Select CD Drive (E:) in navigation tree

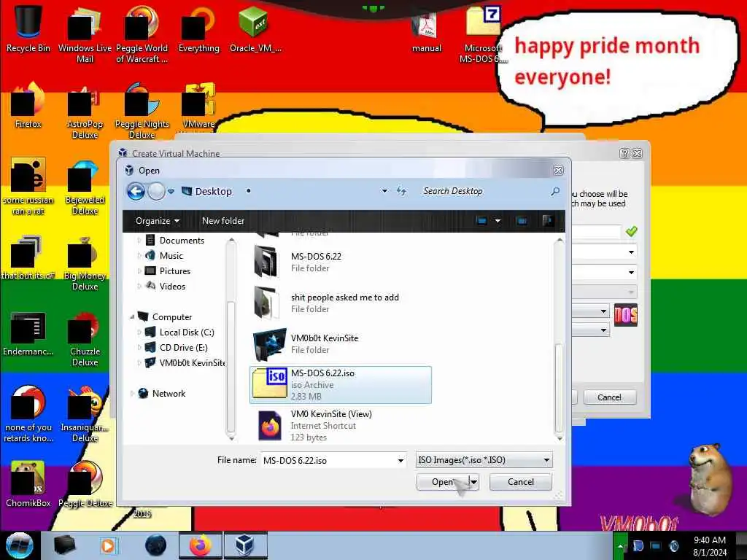point(183,348)
